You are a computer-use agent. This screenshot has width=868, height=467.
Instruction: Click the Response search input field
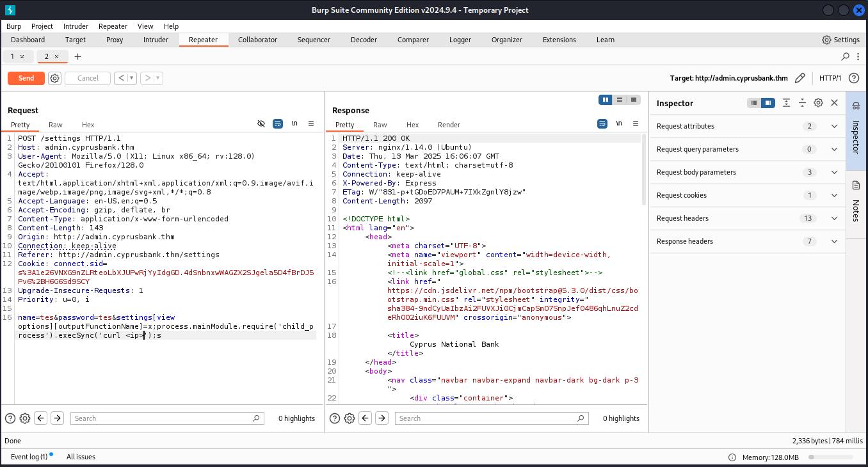[x=492, y=418]
